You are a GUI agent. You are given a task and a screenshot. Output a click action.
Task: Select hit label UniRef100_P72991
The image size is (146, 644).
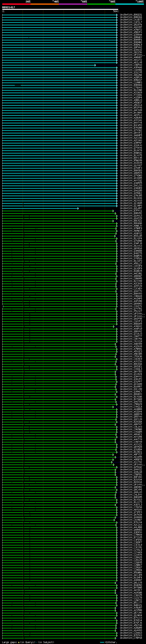(131, 95)
